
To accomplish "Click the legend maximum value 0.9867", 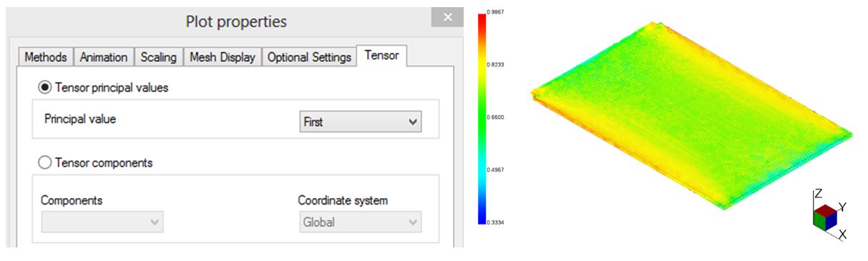I will (496, 12).
